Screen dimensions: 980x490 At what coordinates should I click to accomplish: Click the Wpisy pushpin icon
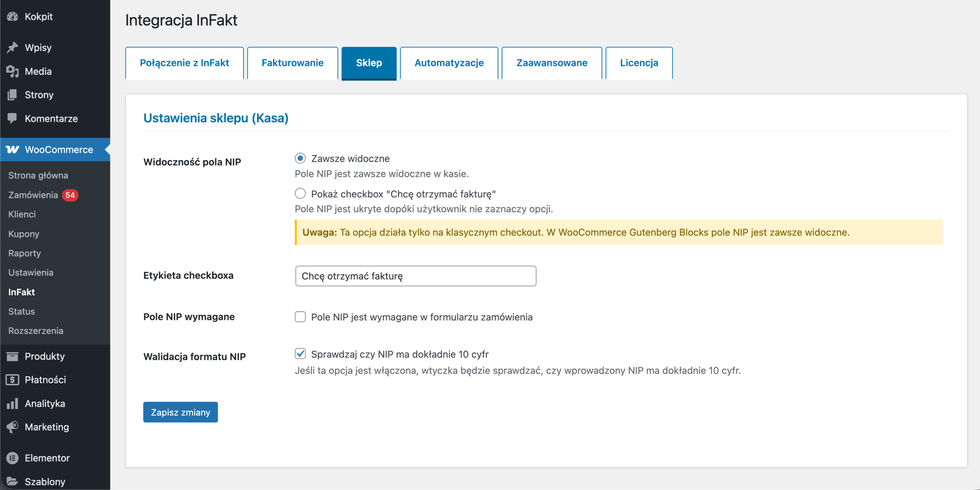[x=12, y=48]
